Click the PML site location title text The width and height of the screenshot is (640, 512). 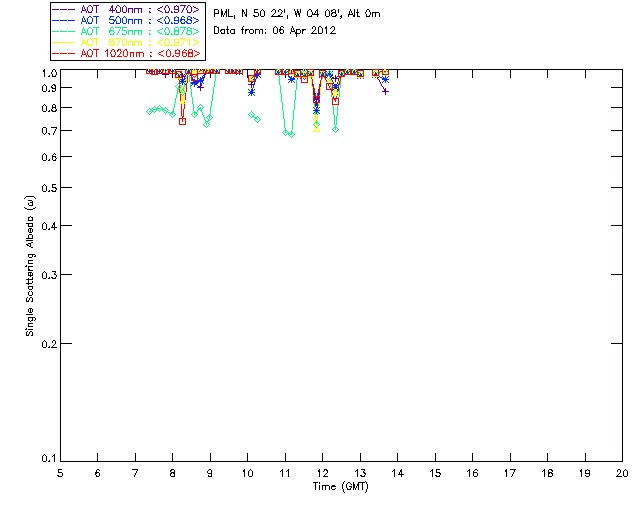tap(296, 15)
